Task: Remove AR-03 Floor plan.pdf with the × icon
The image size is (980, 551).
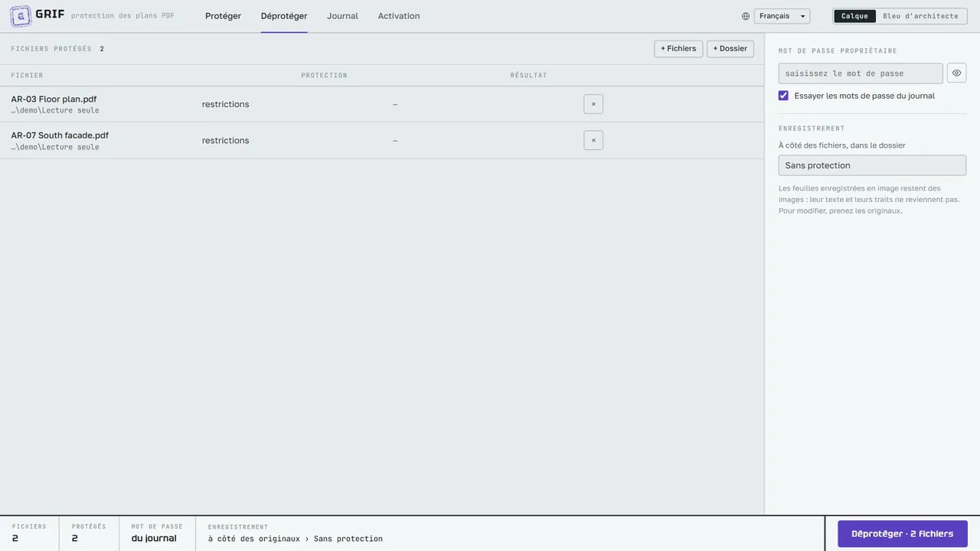Action: tap(593, 104)
